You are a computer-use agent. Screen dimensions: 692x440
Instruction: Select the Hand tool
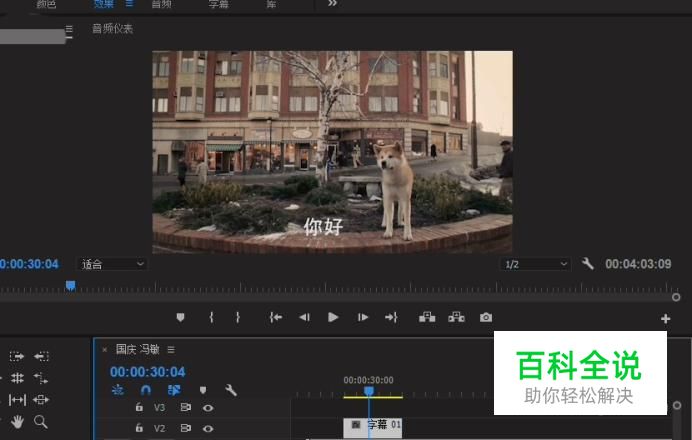click(x=17, y=422)
